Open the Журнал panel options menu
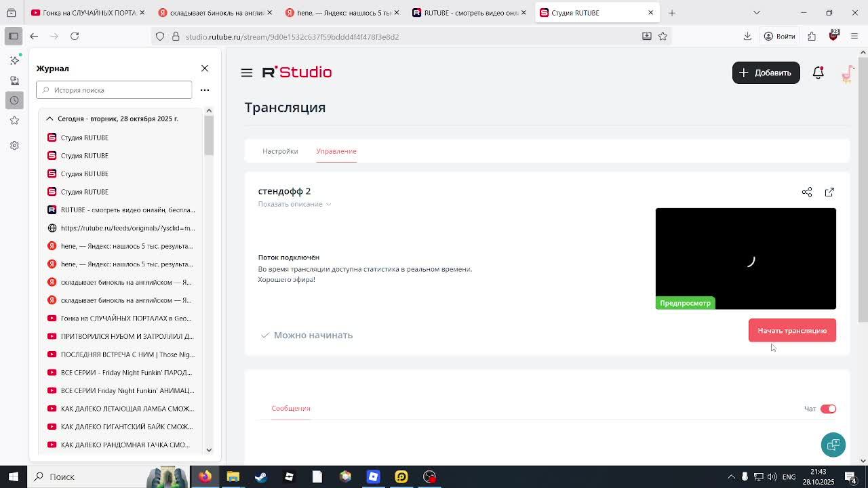The image size is (868, 488). point(205,90)
